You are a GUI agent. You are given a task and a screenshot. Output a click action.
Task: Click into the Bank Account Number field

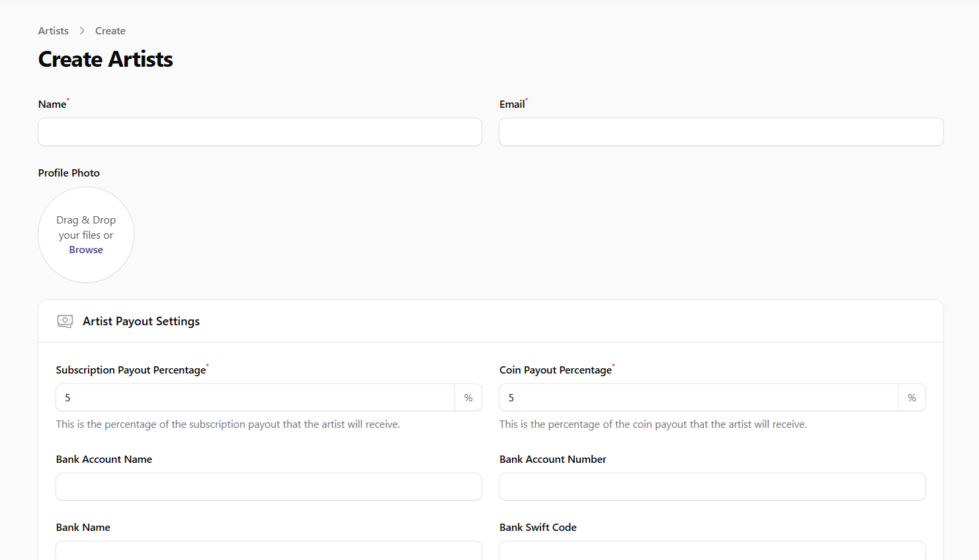coord(712,487)
